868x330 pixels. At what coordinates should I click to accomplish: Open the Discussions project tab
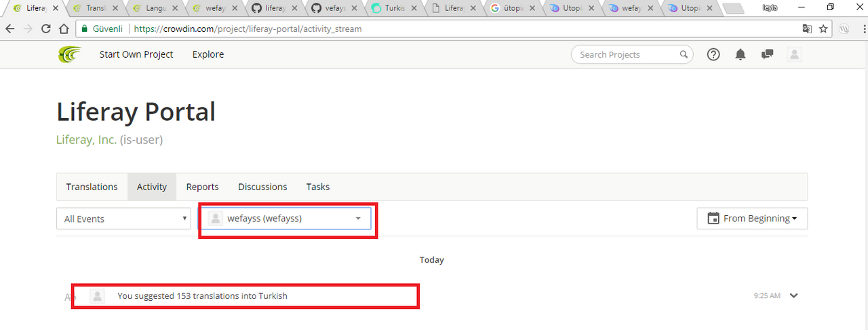[x=262, y=187]
